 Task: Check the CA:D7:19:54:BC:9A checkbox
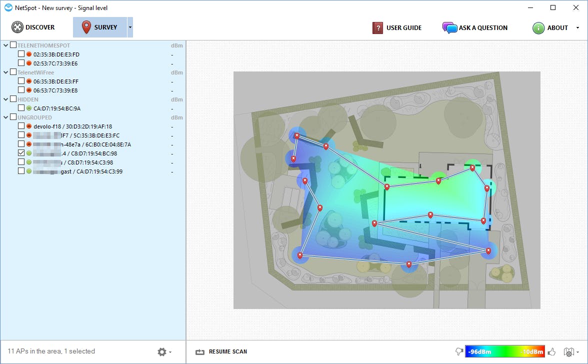coord(21,108)
